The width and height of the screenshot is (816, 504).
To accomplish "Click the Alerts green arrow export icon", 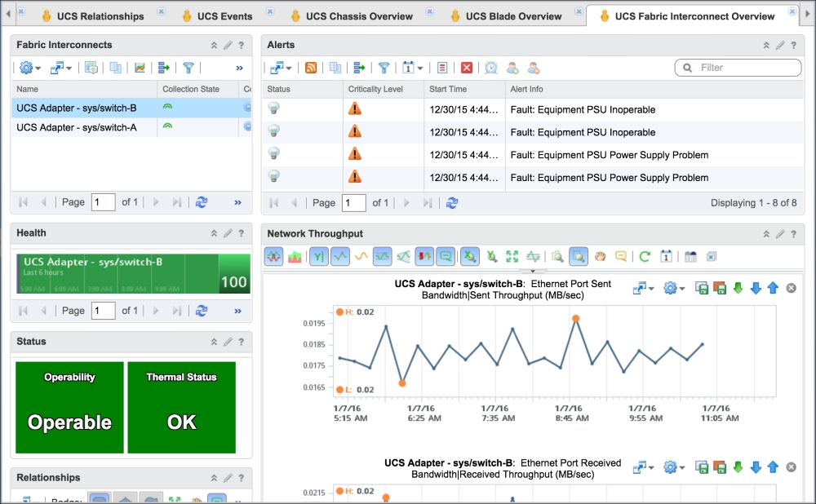I will 359,68.
